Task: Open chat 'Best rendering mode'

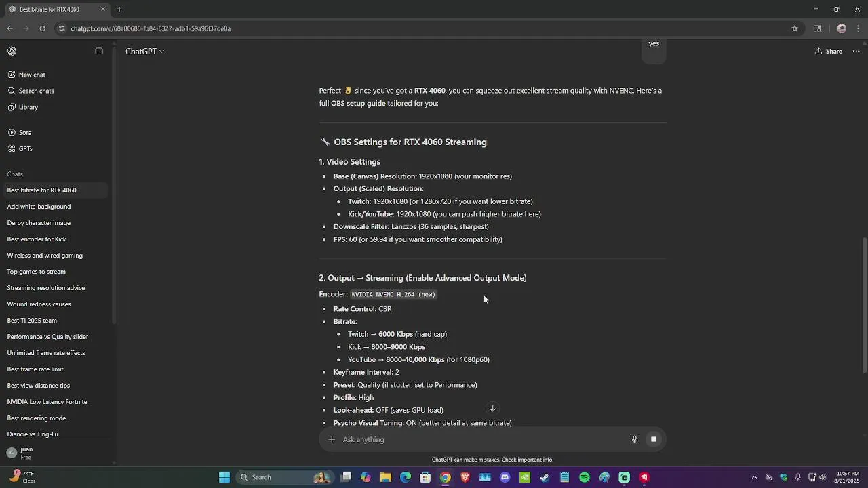Action: point(54,418)
